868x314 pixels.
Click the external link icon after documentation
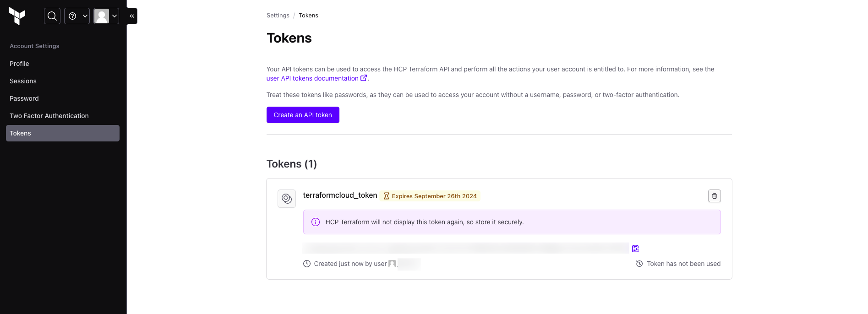(364, 78)
